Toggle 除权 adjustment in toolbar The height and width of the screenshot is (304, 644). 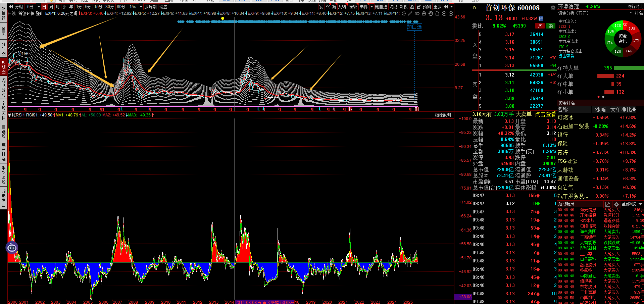403,7
